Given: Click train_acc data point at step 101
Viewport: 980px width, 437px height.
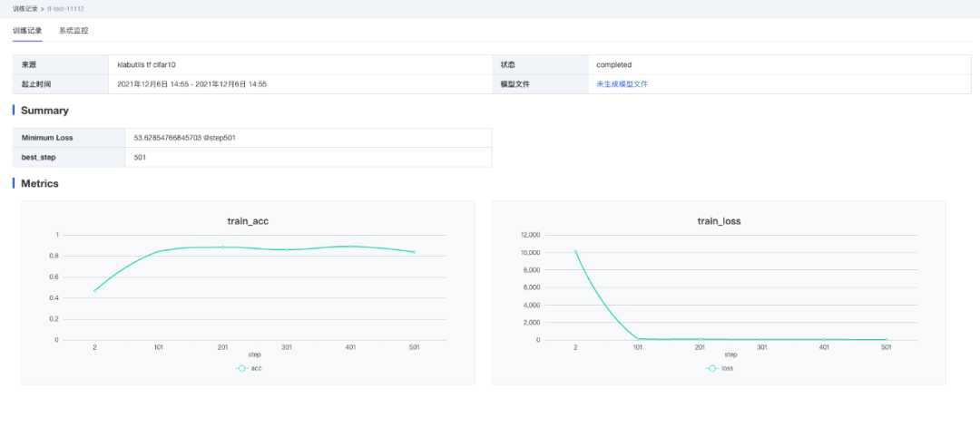Looking at the screenshot, I should (x=159, y=251).
